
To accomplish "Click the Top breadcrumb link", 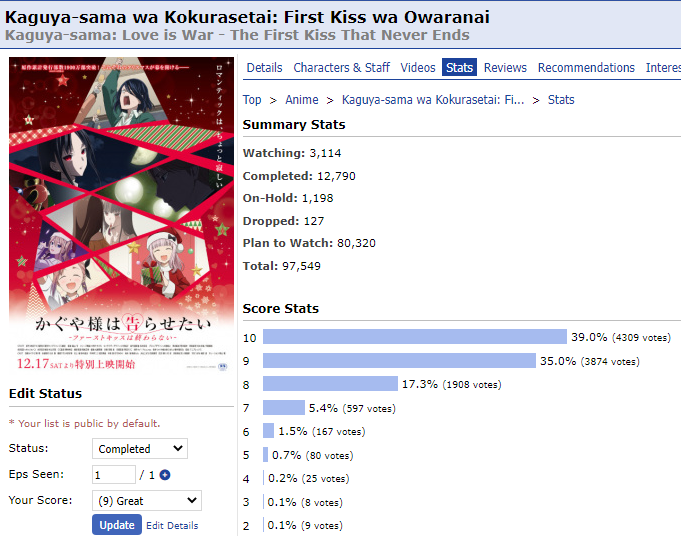I will 252,100.
